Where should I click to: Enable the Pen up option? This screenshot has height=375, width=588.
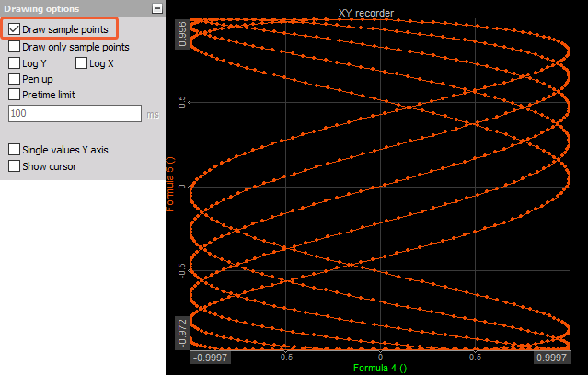click(14, 79)
